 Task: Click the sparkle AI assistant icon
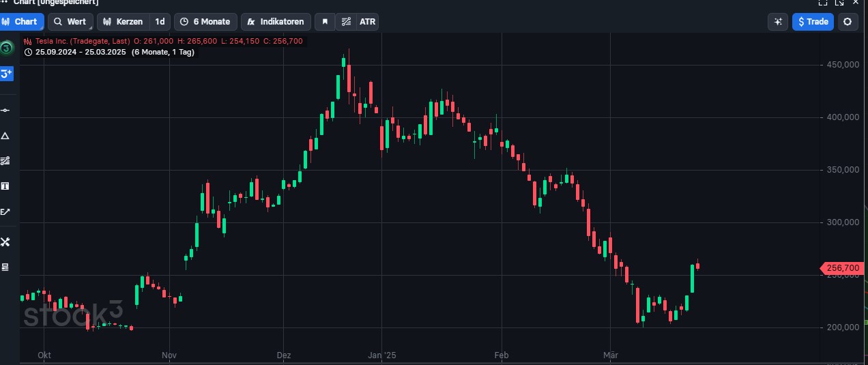point(777,22)
